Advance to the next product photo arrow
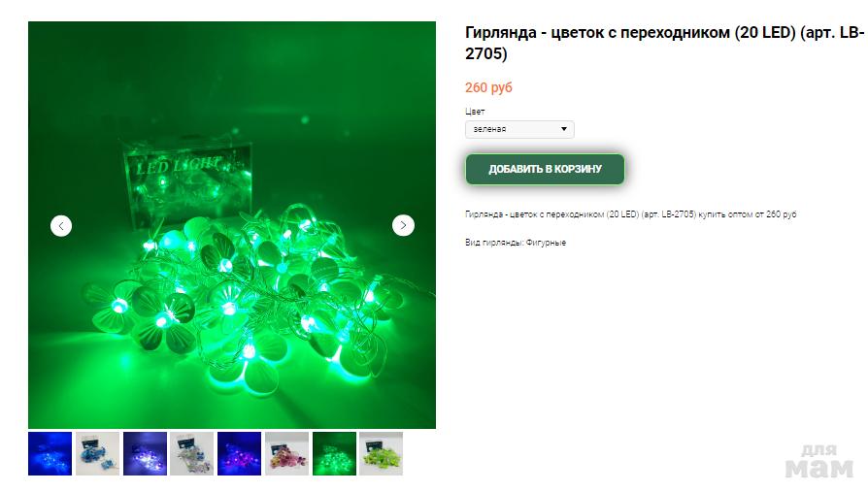 coord(403,225)
